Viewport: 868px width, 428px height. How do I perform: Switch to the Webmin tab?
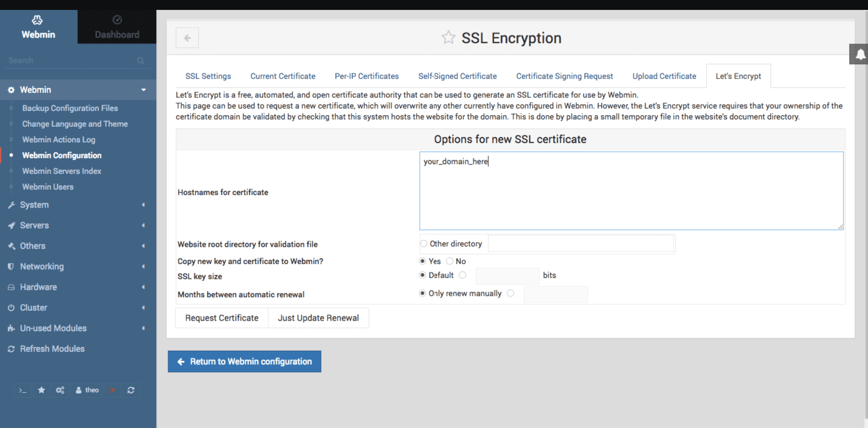(x=38, y=27)
